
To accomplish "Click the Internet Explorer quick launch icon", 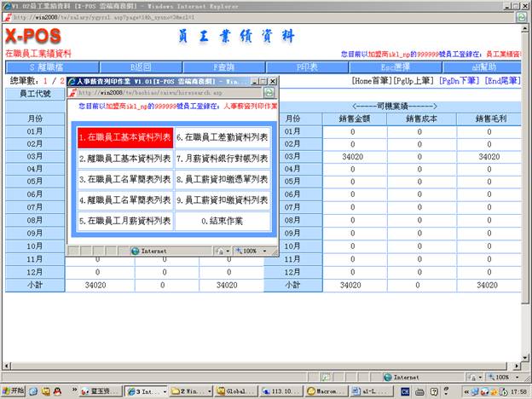I will tap(34, 391).
